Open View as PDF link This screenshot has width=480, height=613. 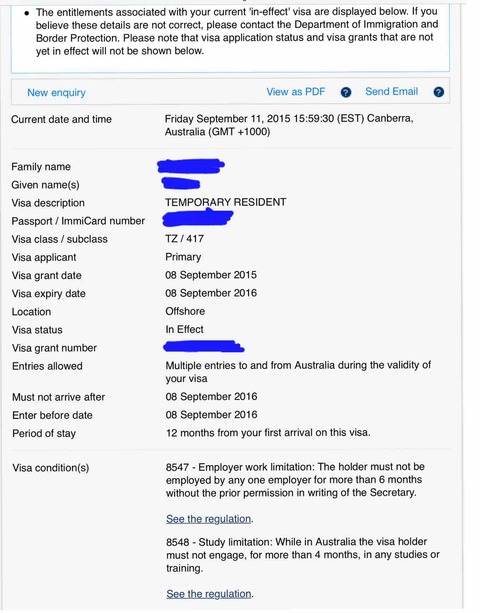(296, 92)
